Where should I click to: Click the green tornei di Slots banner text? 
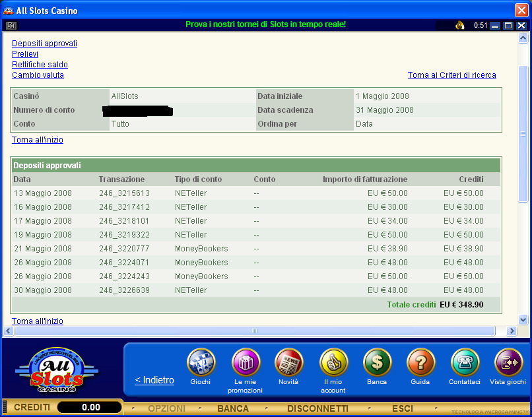click(x=265, y=24)
